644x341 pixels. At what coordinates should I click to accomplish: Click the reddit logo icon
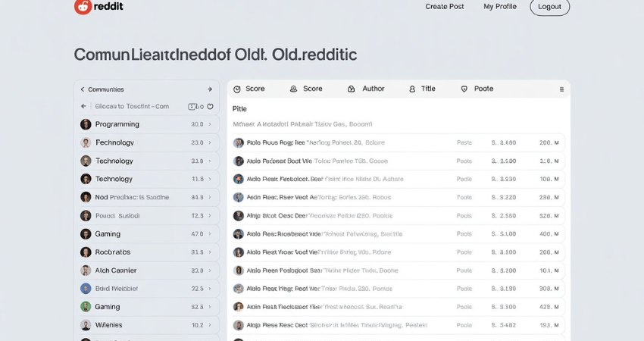pyautogui.click(x=83, y=6)
